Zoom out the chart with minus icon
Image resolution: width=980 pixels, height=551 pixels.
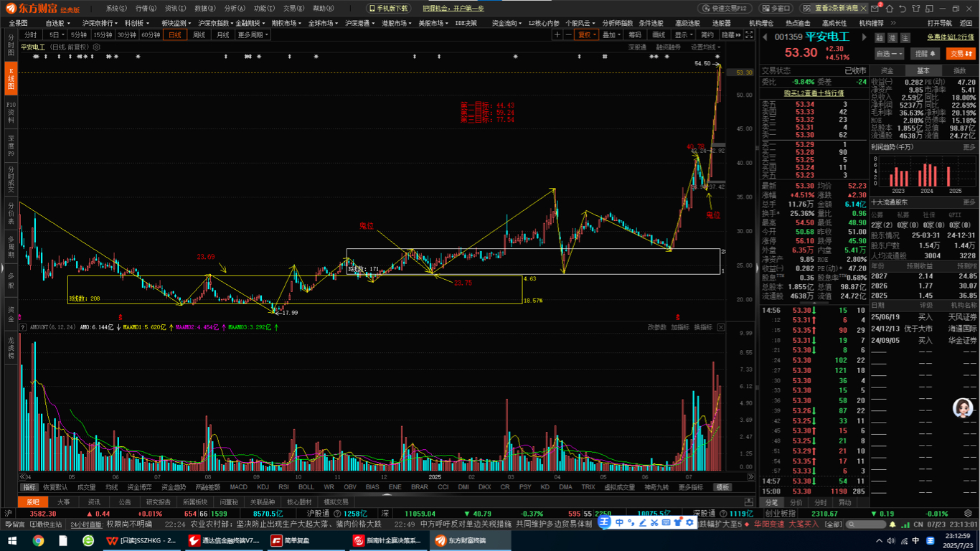[569, 34]
